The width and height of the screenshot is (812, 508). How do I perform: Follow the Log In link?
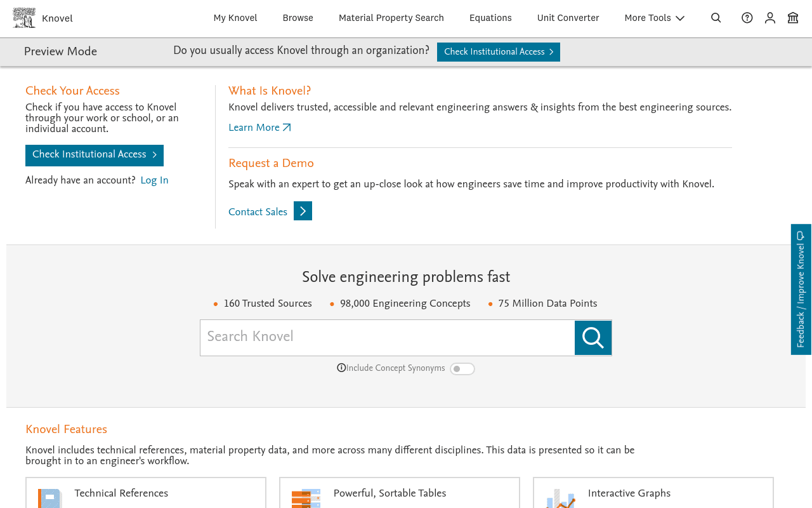(155, 180)
